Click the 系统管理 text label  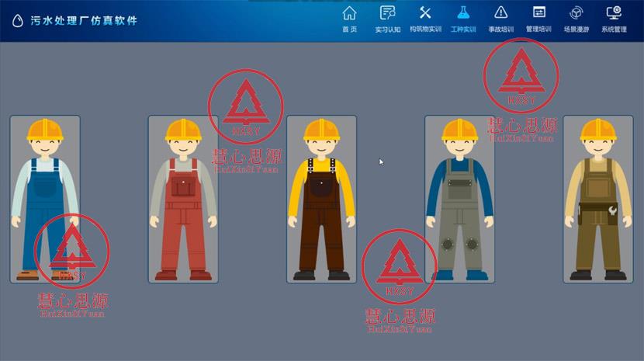pyautogui.click(x=614, y=30)
